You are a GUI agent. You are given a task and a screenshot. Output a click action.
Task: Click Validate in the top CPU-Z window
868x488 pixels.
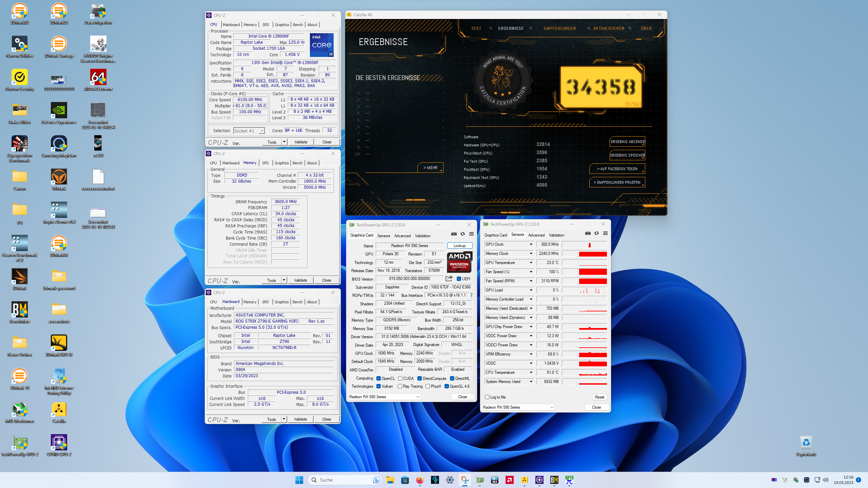coord(301,142)
